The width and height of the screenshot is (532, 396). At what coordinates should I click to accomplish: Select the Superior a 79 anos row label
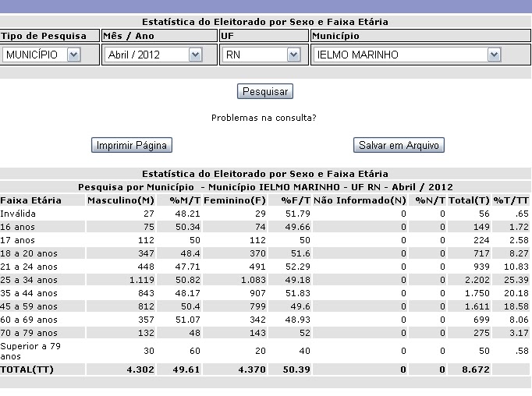coord(30,351)
